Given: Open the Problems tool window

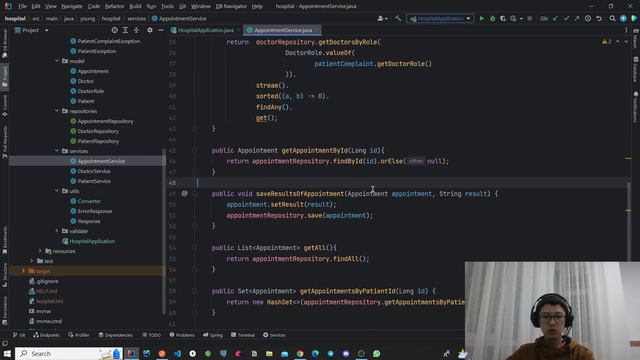Looking at the screenshot, I should coord(182,335).
